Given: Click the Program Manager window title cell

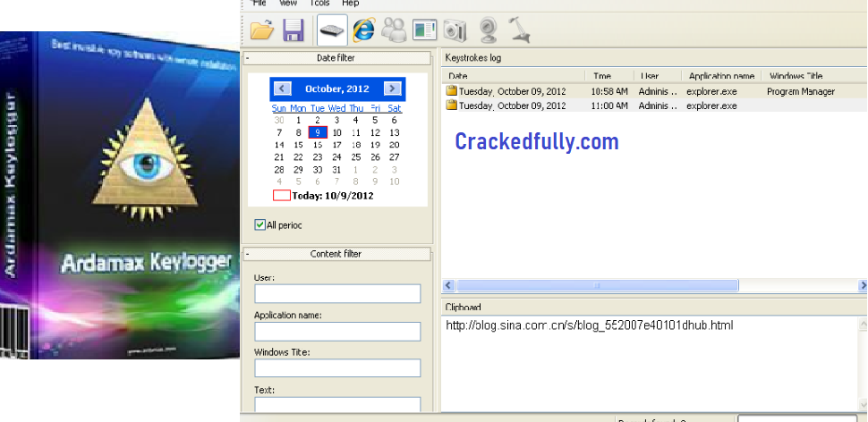Looking at the screenshot, I should click(801, 91).
